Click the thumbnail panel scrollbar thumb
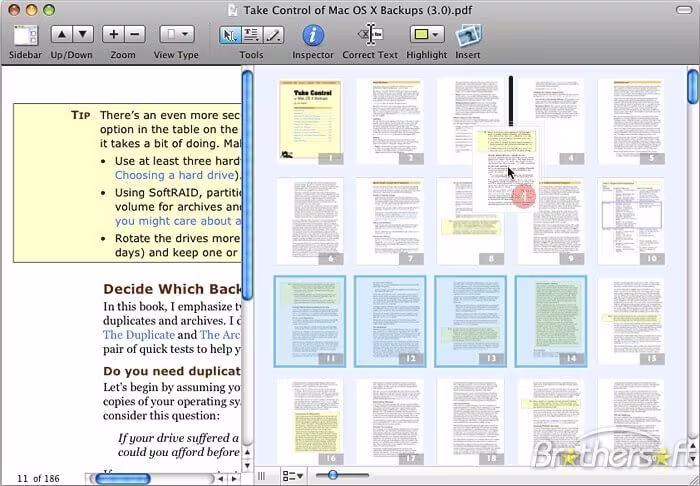 (x=693, y=86)
